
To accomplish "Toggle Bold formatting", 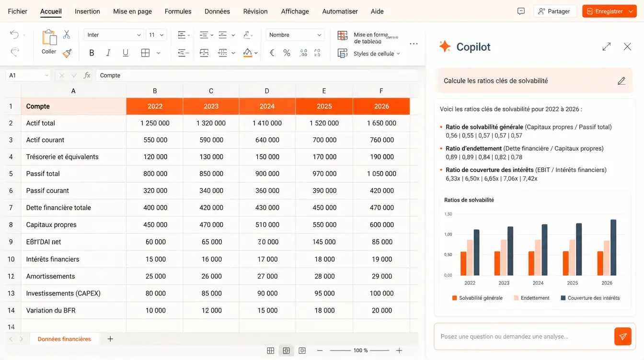I will pyautogui.click(x=92, y=53).
